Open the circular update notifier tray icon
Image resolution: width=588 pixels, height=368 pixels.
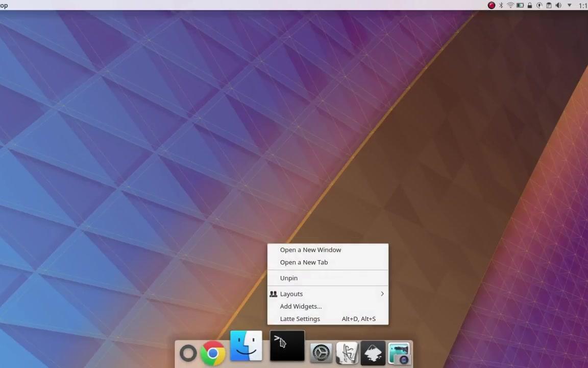[539, 5]
